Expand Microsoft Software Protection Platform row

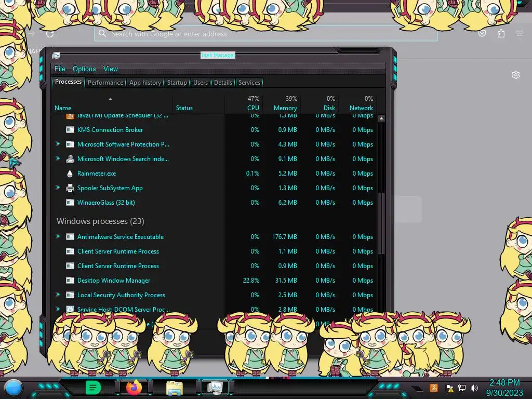pos(58,144)
